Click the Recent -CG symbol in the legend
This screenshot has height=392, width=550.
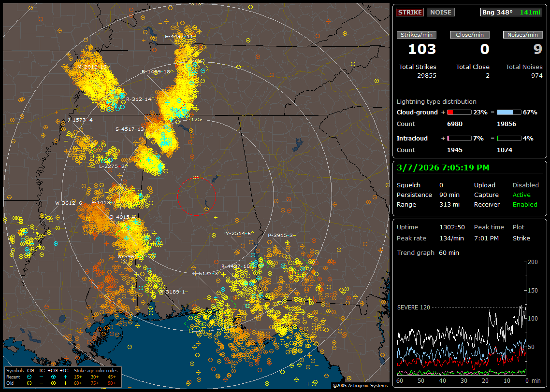click(29, 376)
